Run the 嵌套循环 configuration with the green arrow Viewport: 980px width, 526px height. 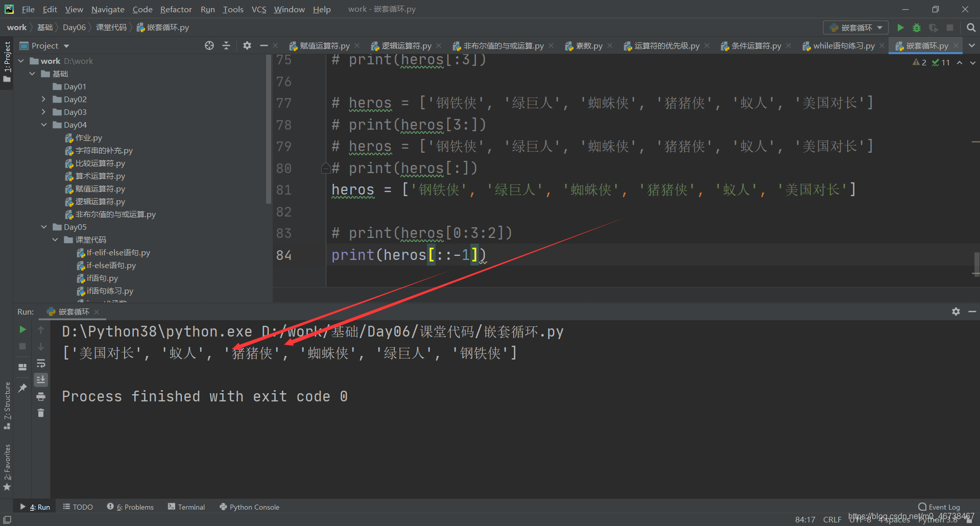901,28
